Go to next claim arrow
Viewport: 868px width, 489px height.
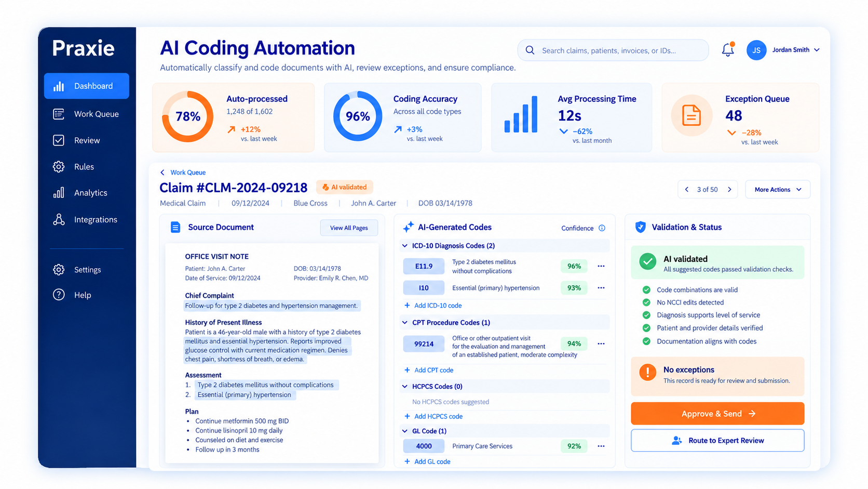(729, 190)
